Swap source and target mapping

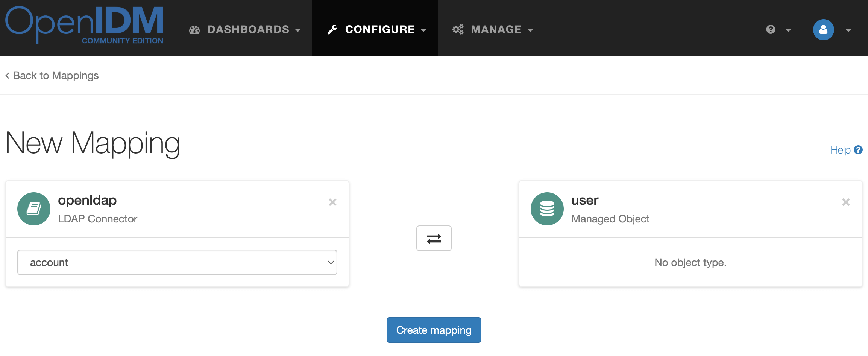[434, 238]
